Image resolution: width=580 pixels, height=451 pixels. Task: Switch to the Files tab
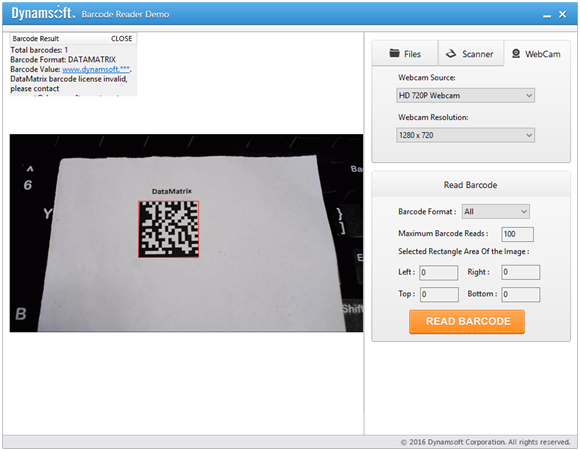405,54
